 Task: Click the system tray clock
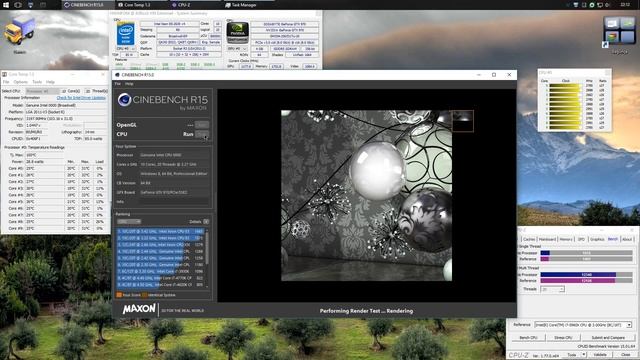point(625,5)
